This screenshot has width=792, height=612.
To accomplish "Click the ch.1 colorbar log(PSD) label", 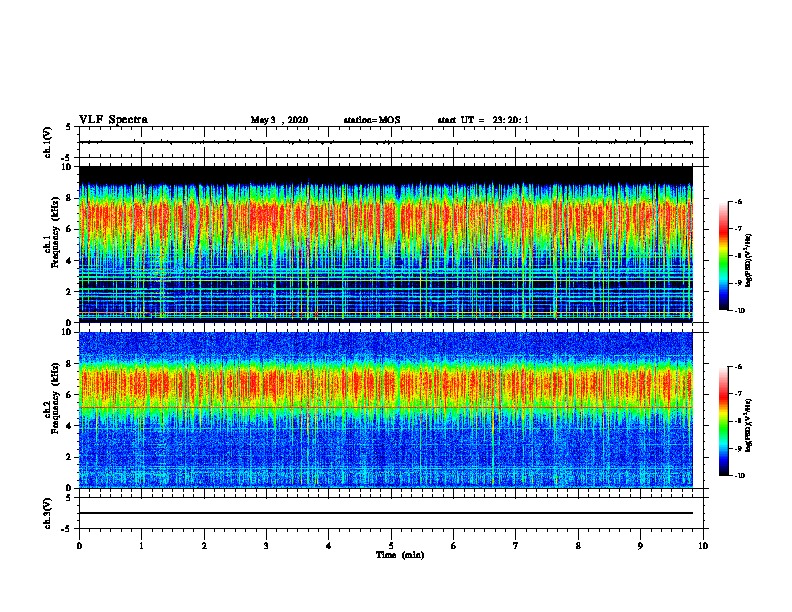I will click(x=749, y=260).
